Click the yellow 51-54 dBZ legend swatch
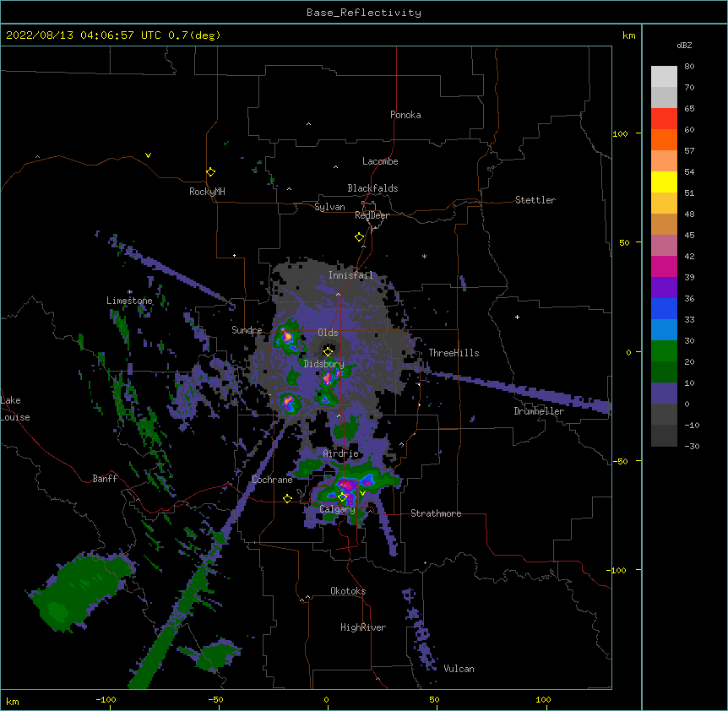Viewport: 728px width, 711px height. click(664, 182)
